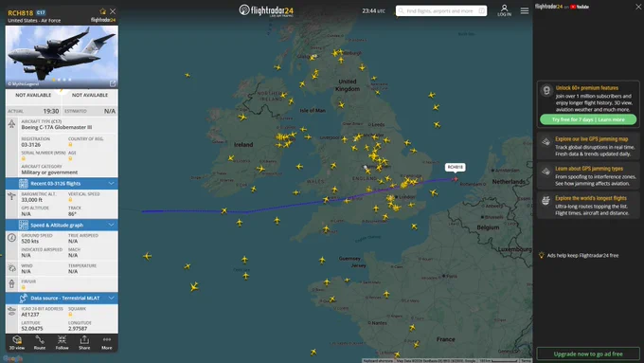Select the RCH818 aircraft label on map
Screen dimensions: 644x363
click(x=456, y=167)
